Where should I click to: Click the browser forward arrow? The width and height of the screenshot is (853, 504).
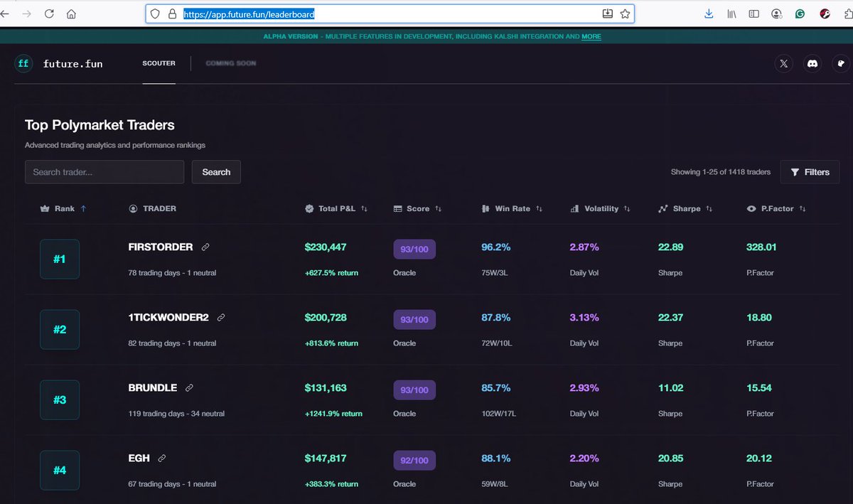point(27,14)
